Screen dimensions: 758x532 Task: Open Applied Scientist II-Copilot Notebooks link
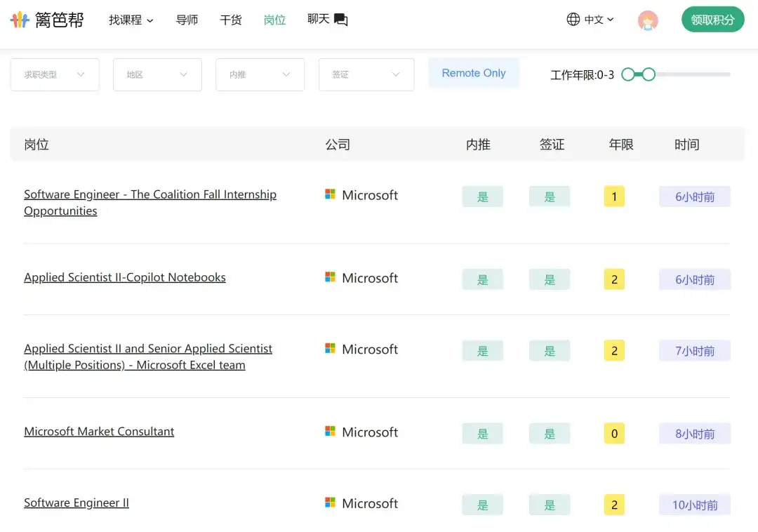125,277
